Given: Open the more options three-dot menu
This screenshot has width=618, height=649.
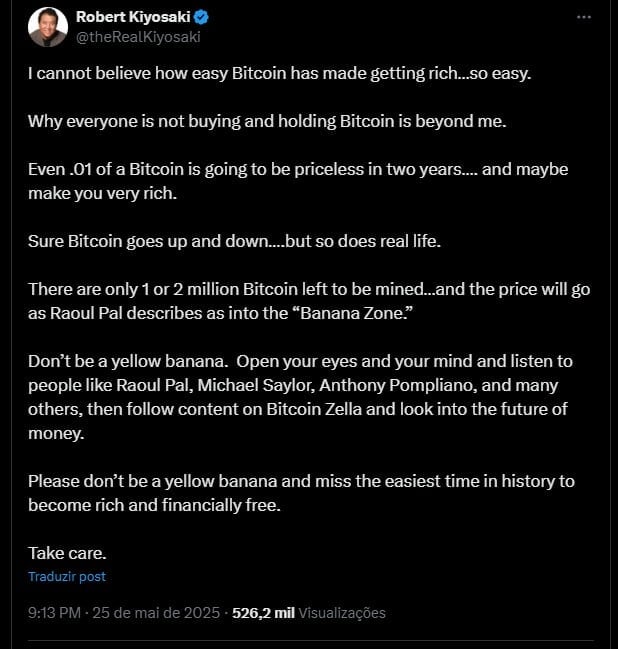Looking at the screenshot, I should click(x=584, y=17).
